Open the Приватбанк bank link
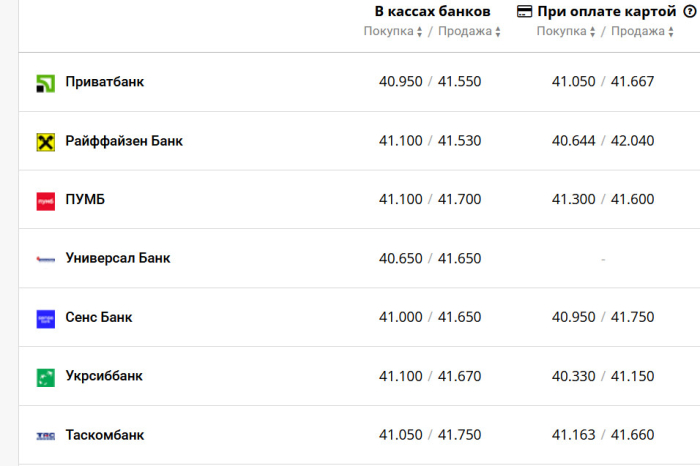 [x=104, y=82]
